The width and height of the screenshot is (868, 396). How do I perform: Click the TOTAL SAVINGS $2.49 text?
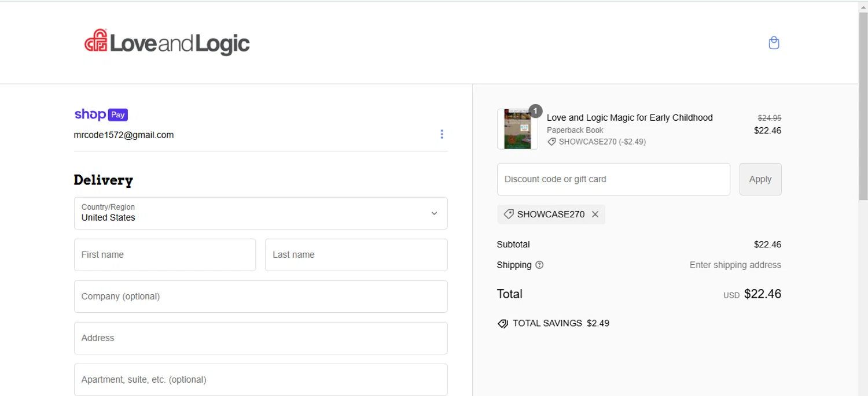point(561,323)
